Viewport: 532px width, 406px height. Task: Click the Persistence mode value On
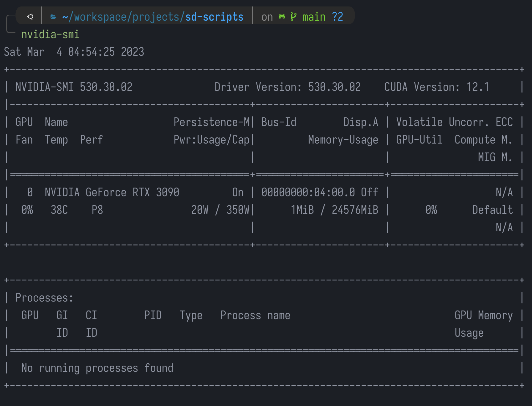[238, 192]
